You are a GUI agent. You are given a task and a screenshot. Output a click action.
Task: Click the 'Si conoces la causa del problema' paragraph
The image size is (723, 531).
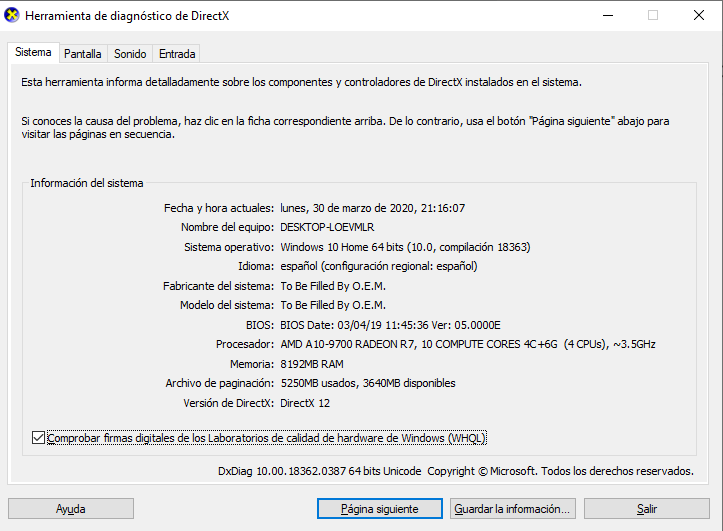(x=345, y=128)
